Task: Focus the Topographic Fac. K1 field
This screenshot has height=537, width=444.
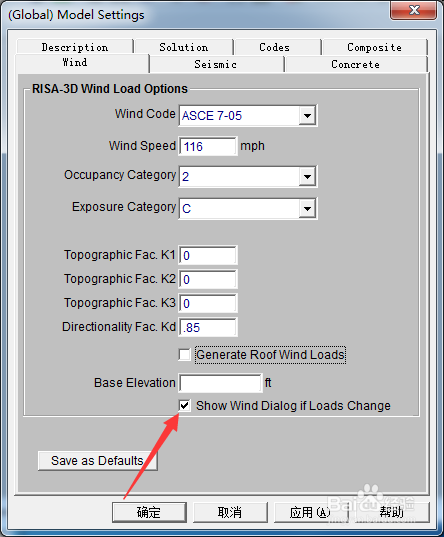Action: pos(208,255)
